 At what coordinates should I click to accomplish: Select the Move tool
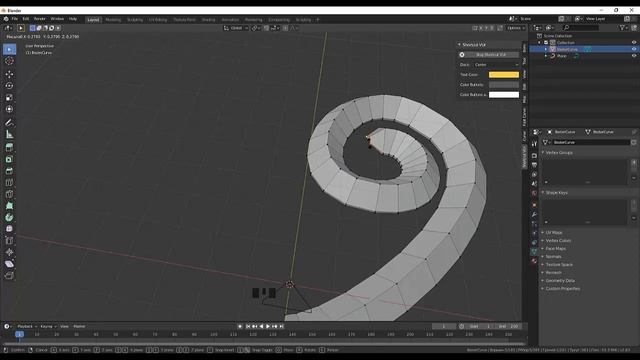pyautogui.click(x=9, y=74)
